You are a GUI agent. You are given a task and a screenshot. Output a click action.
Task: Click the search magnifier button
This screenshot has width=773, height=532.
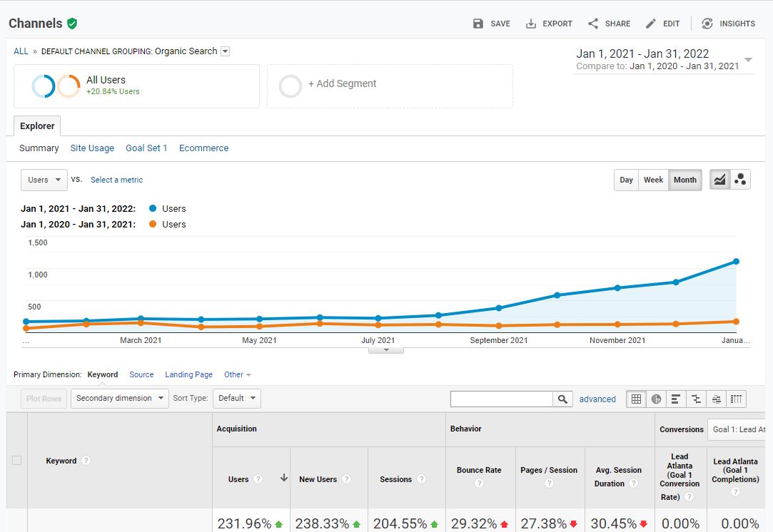coord(562,399)
